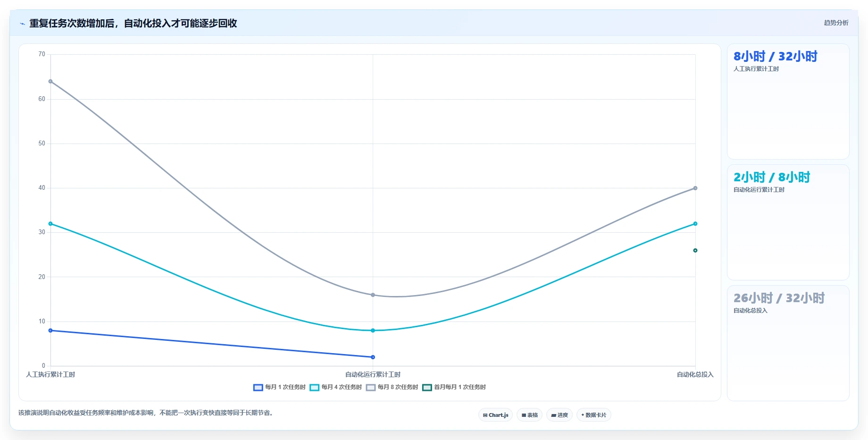Click the y-axis tick label 50
The height and width of the screenshot is (440, 868).
pos(42,144)
